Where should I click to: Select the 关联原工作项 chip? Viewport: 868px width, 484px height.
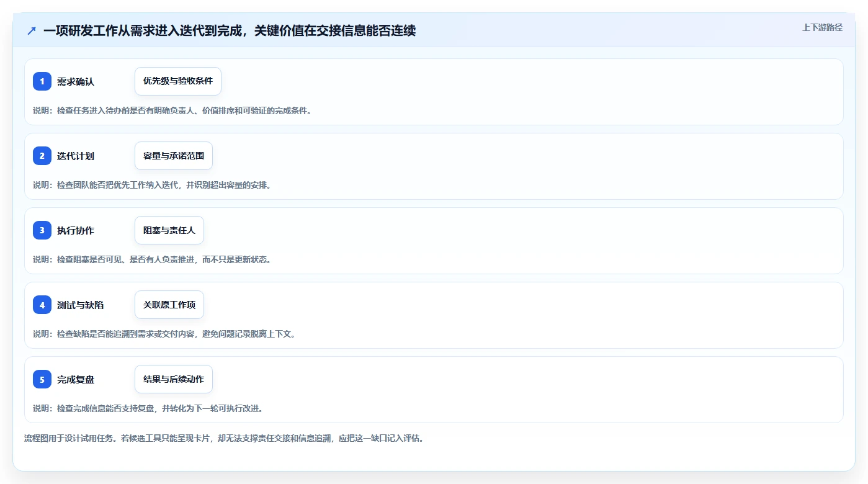(x=169, y=305)
